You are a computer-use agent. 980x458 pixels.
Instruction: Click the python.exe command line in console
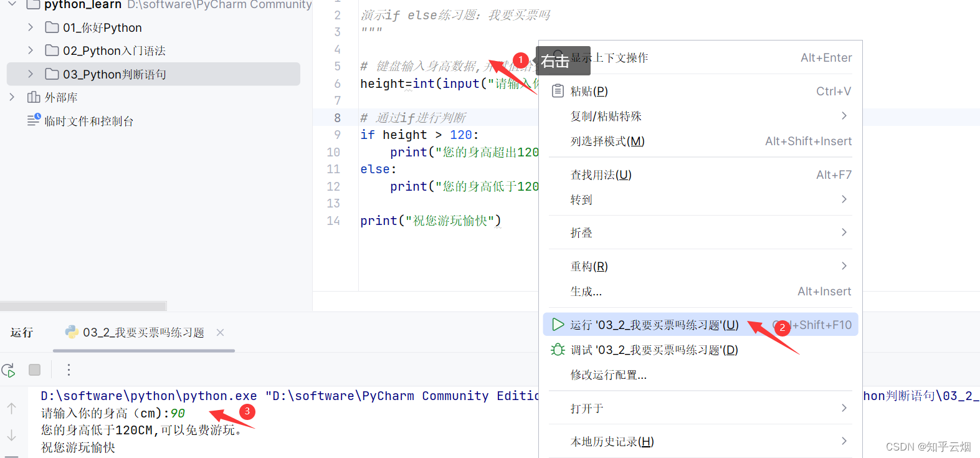tap(290, 396)
